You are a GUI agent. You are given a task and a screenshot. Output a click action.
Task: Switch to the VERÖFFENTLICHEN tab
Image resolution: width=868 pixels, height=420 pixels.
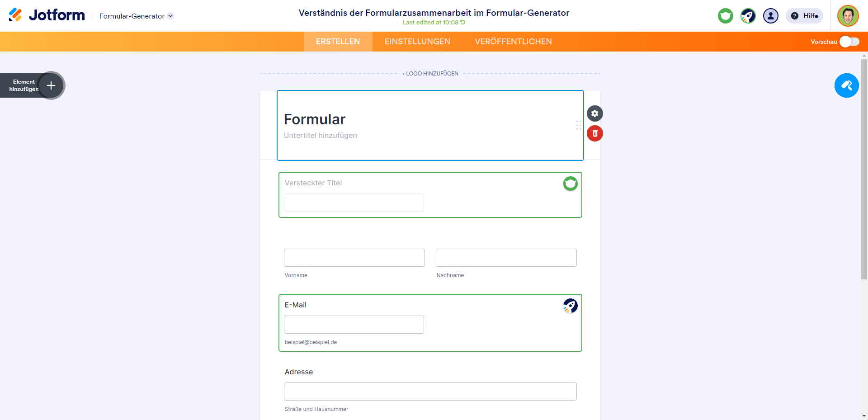pyautogui.click(x=513, y=42)
